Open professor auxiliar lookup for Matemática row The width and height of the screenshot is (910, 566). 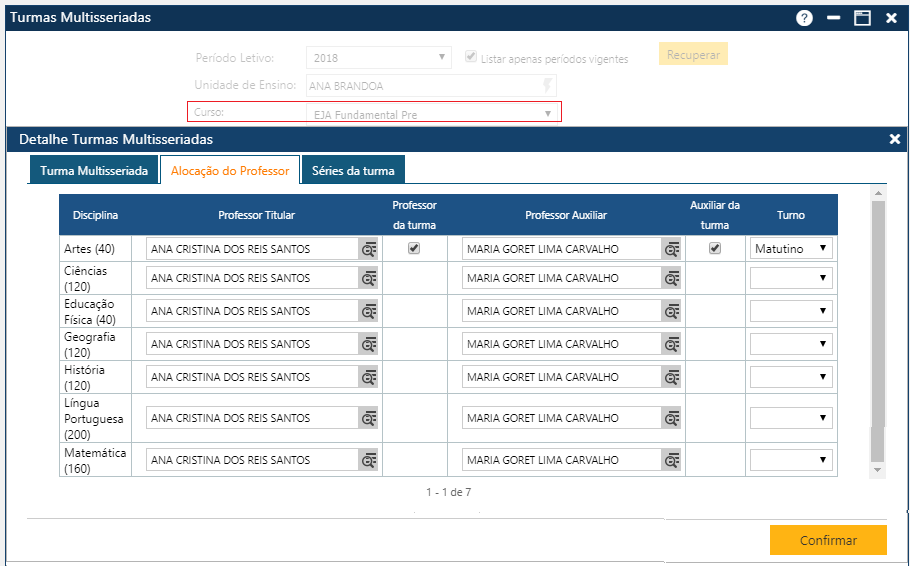coord(671,460)
